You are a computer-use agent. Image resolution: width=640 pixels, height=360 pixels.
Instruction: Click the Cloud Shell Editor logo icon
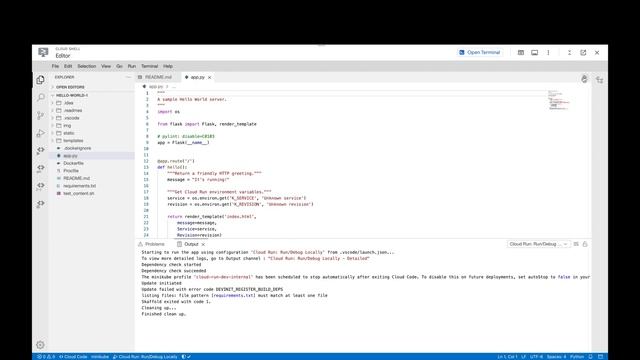coord(43,52)
